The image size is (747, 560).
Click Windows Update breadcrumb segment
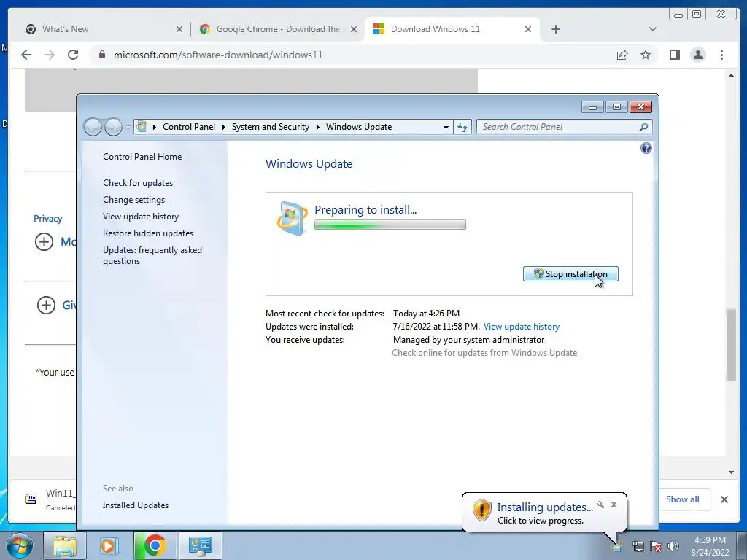click(359, 127)
